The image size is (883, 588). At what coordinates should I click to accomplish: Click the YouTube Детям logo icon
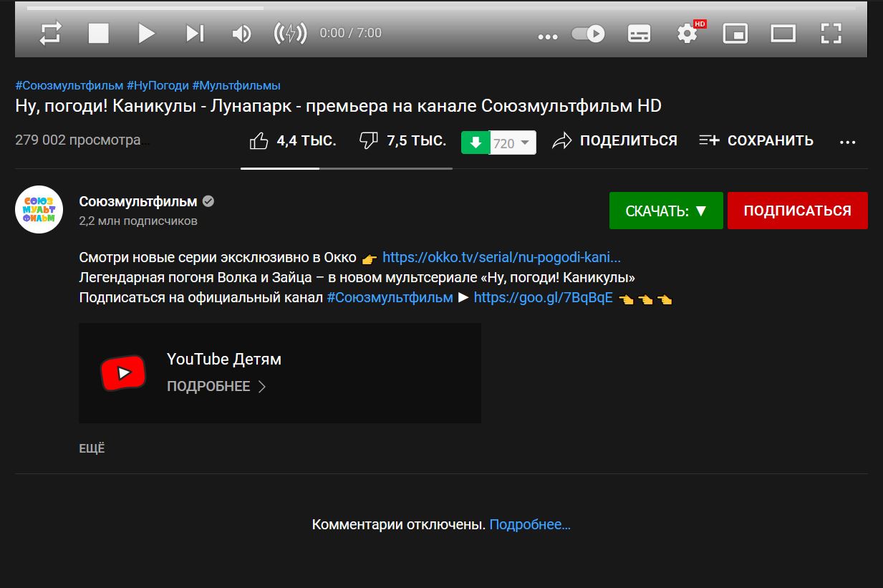(123, 373)
